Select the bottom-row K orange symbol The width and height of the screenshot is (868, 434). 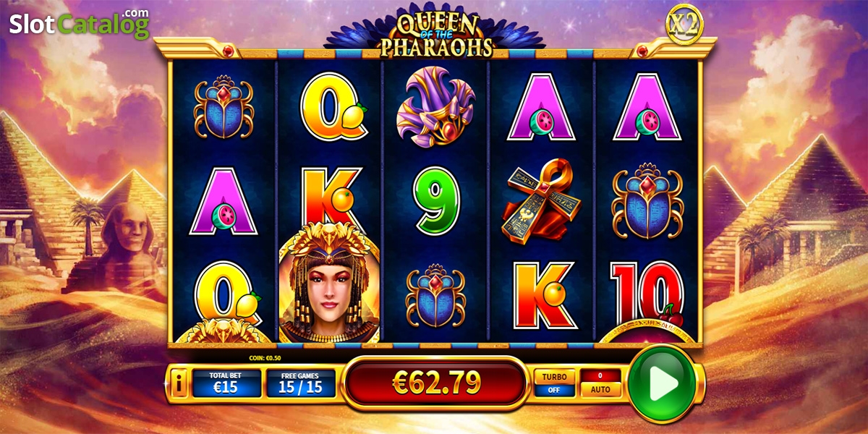[x=544, y=294]
